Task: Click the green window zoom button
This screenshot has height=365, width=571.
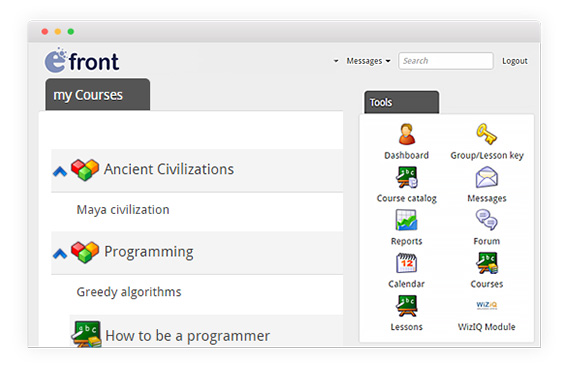Action: (71, 32)
